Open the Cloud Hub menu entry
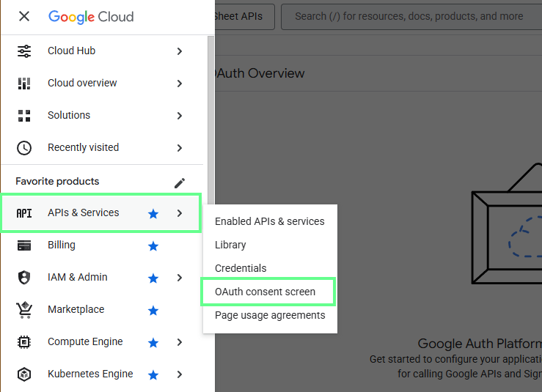This screenshot has width=542, height=392. pyautogui.click(x=72, y=51)
